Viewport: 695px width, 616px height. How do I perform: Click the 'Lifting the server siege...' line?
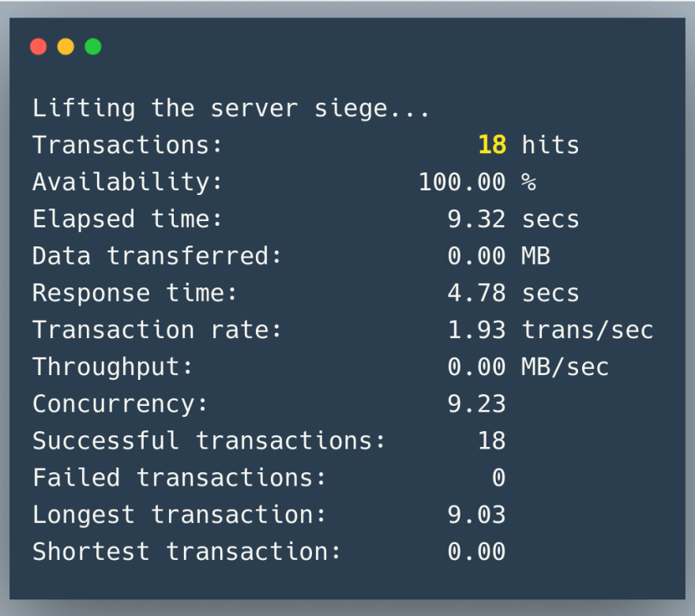coord(231,109)
